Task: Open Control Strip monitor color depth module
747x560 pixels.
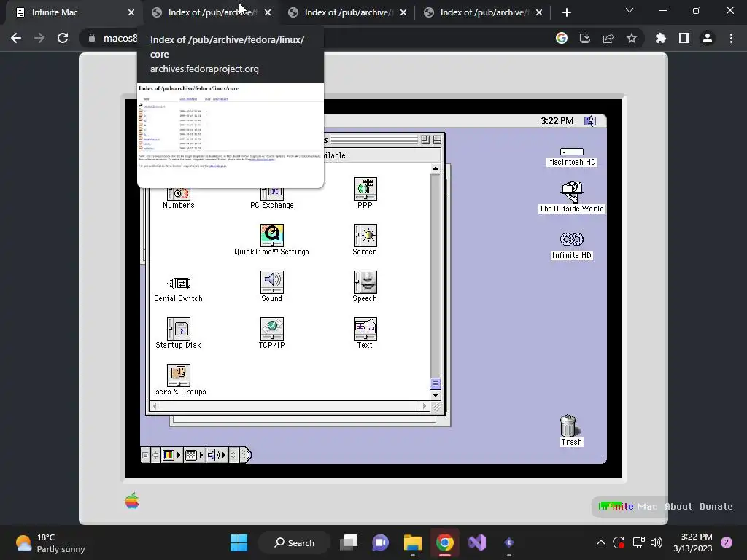Action: point(171,455)
